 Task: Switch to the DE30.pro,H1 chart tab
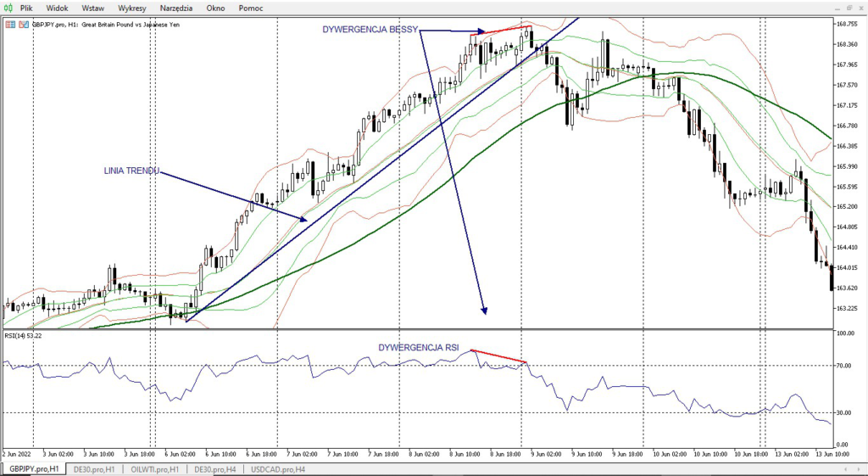tap(94, 468)
